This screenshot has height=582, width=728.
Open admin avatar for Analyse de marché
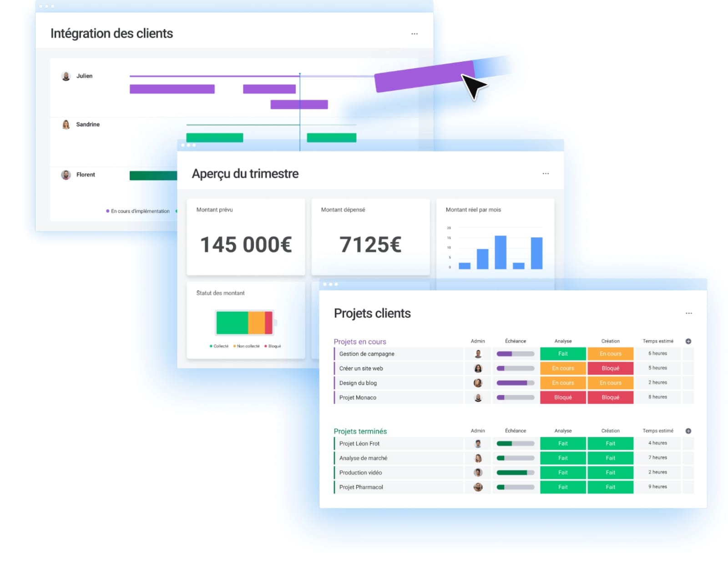(x=478, y=458)
